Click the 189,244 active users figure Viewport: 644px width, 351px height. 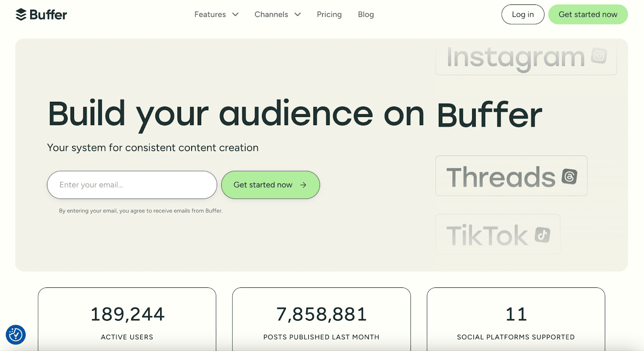click(x=127, y=314)
